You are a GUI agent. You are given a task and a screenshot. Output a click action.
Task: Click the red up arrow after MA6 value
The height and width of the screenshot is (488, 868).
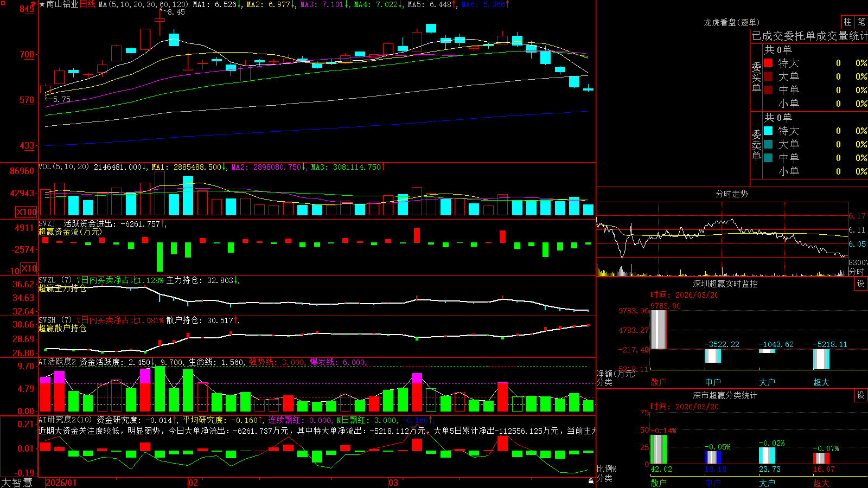pyautogui.click(x=507, y=4)
